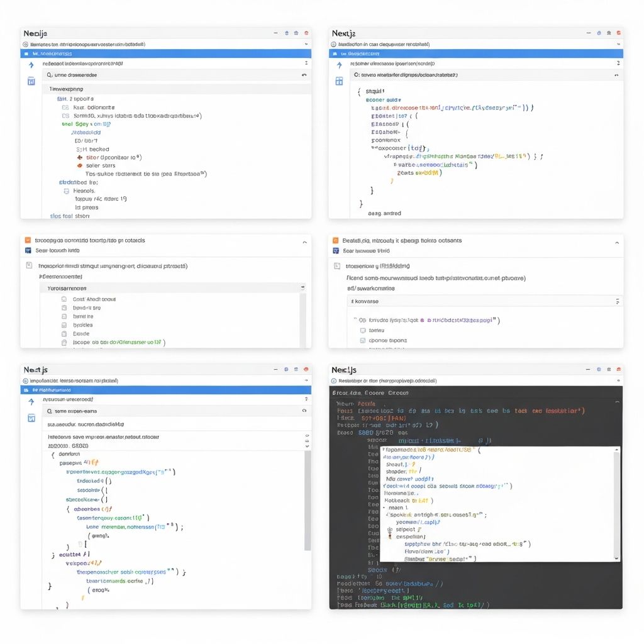The image size is (644, 644).
Task: Tick the 'tomeu' checkbox in middle-right panel
Action: pos(362,330)
